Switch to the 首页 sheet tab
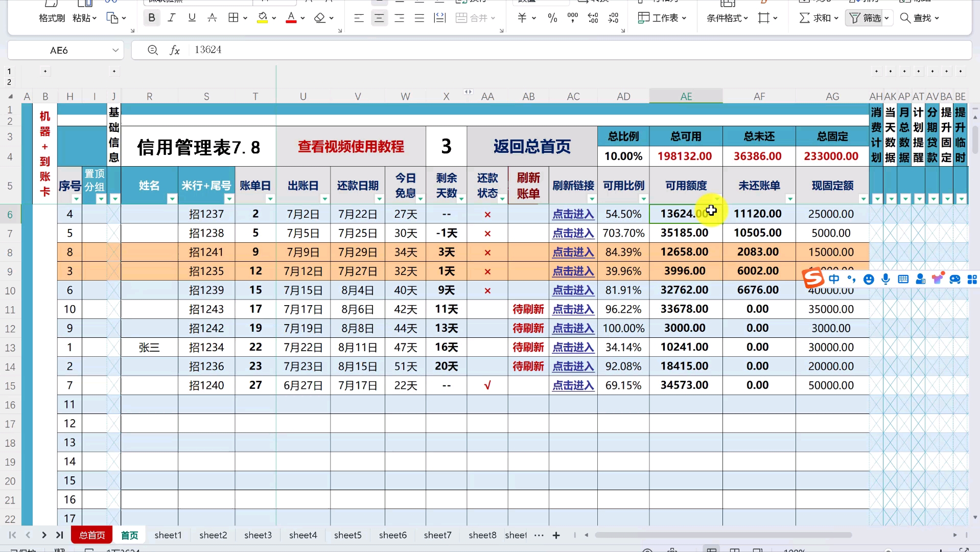Viewport: 980px width, 552px height. coord(129,535)
